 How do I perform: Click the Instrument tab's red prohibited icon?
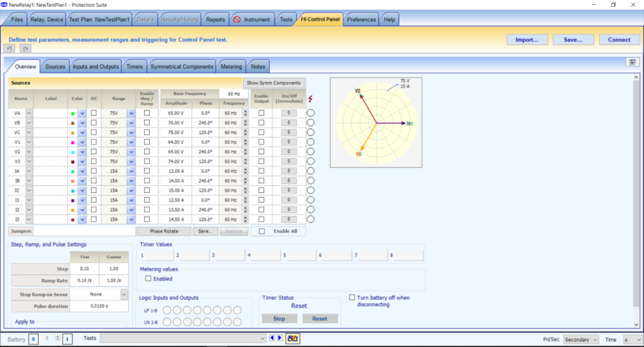click(237, 19)
